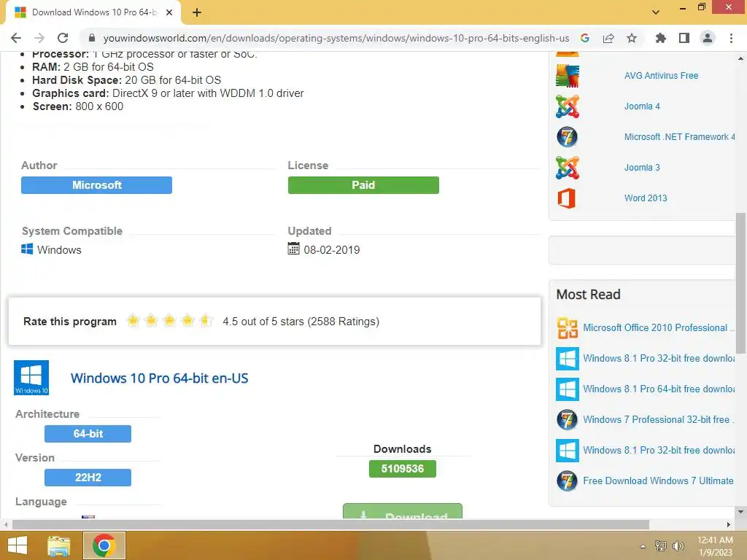Open the taskbar clock showing 12:41 AM
Screen dimensions: 747x560
tap(715, 546)
